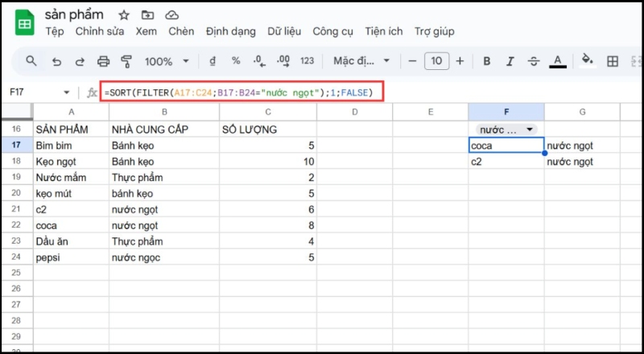644x354 pixels.
Task: Open the zoom 100% dropdown
Action: tap(167, 62)
